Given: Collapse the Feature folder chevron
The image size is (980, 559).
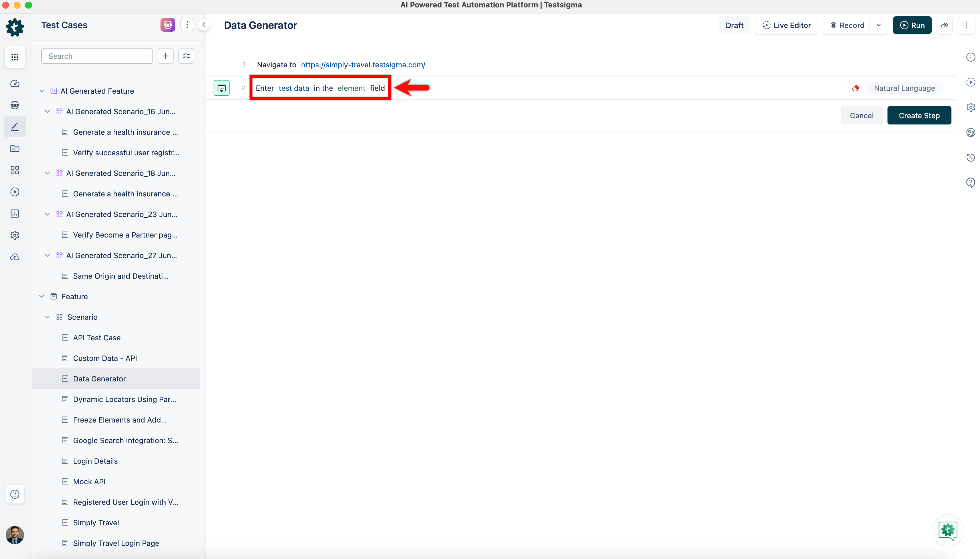Looking at the screenshot, I should pos(42,296).
